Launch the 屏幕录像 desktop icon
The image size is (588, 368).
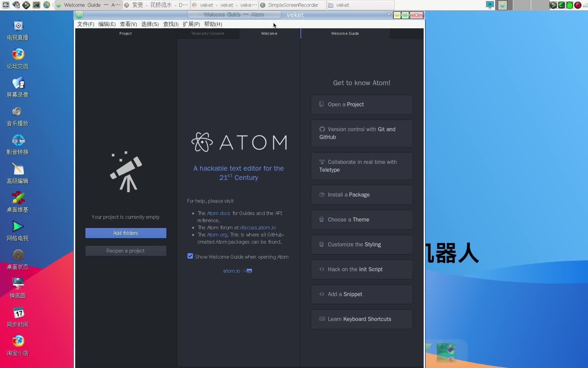click(x=18, y=88)
